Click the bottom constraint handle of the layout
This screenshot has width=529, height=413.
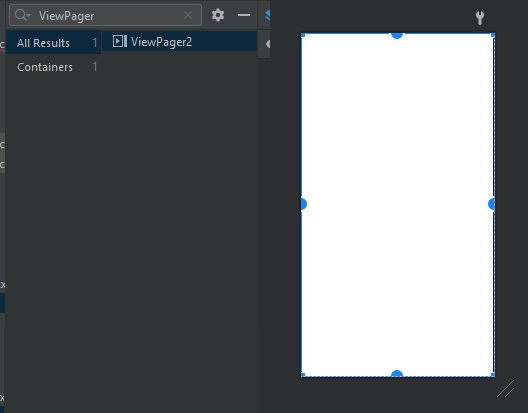tap(397, 373)
